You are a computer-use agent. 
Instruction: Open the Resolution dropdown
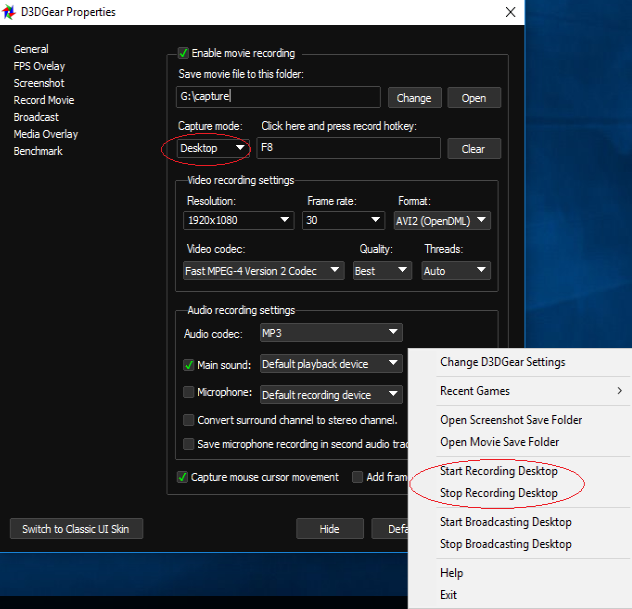coord(239,220)
